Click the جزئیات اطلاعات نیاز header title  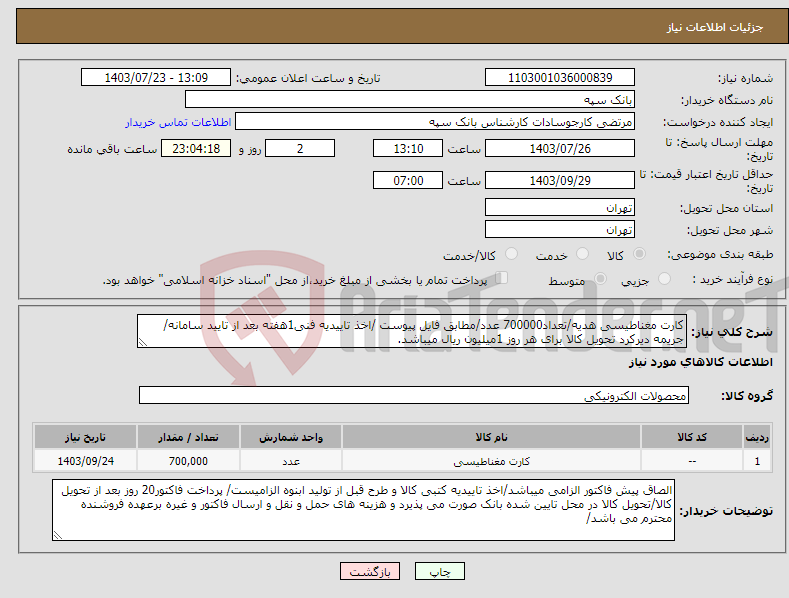pyautogui.click(x=715, y=27)
